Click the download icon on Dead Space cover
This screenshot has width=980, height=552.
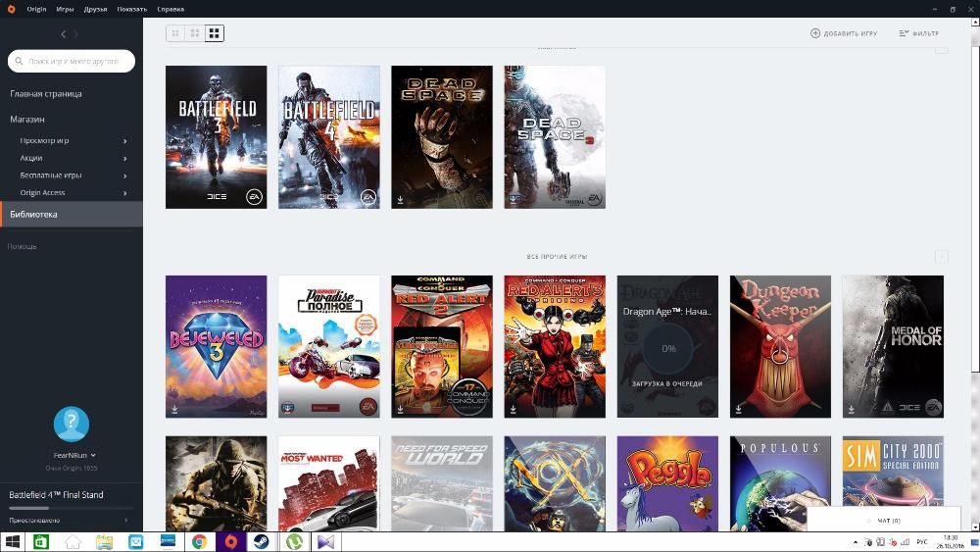point(400,200)
